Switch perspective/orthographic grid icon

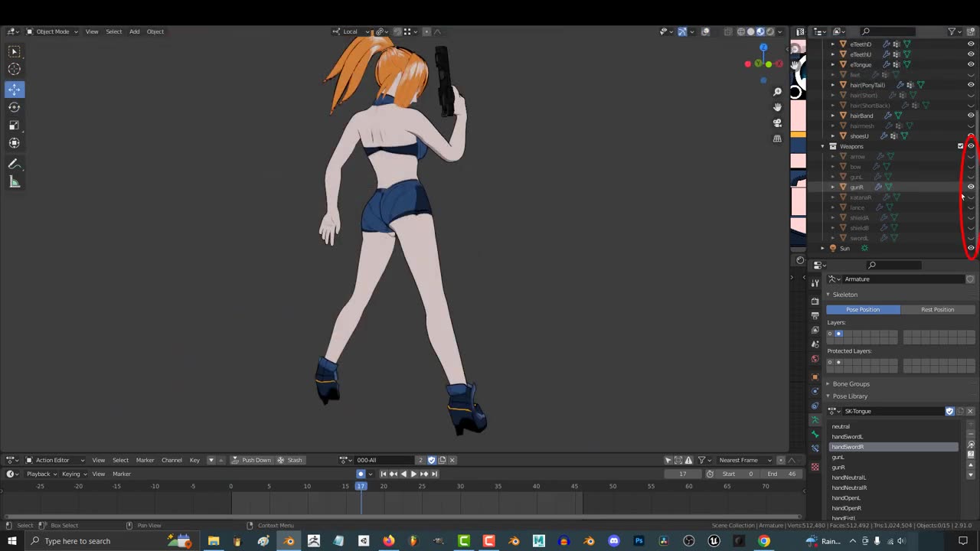[777, 139]
